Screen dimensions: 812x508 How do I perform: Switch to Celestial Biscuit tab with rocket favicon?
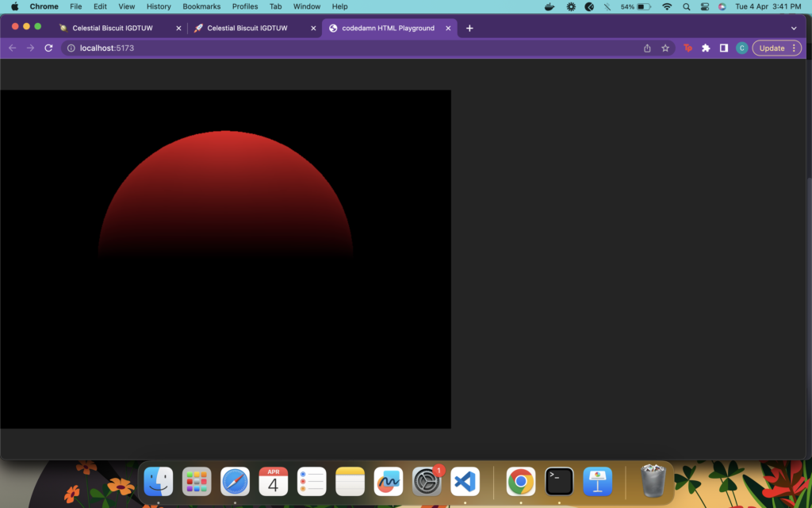click(x=255, y=29)
